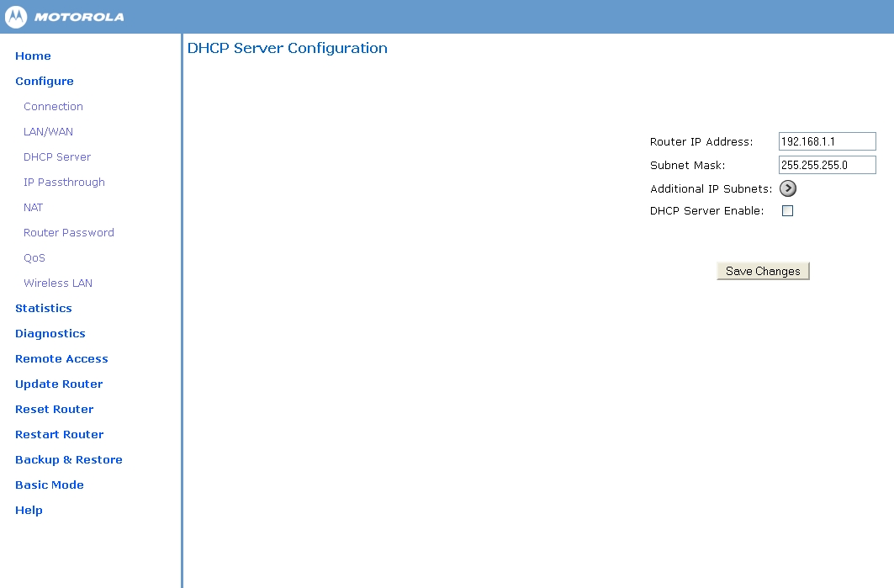The height and width of the screenshot is (588, 894).
Task: Open Wireless LAN settings
Action: click(58, 283)
